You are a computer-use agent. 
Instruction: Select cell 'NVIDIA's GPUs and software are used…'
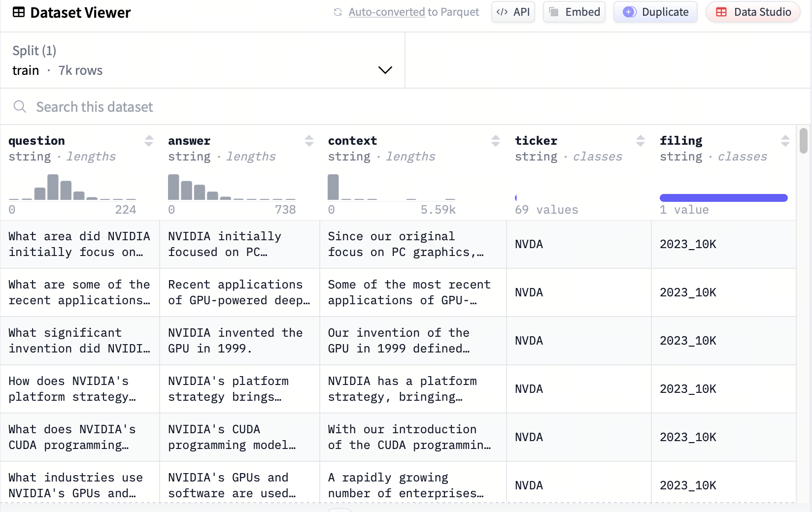(240, 482)
